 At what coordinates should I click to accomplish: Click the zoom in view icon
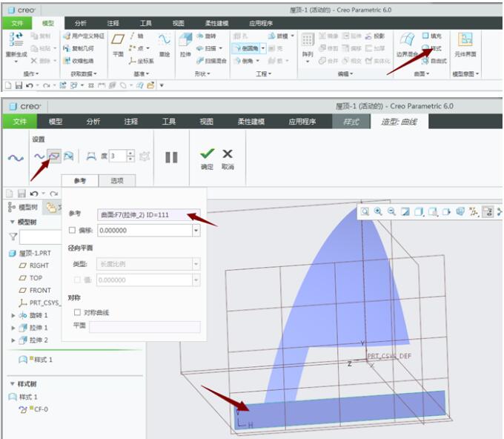click(378, 211)
